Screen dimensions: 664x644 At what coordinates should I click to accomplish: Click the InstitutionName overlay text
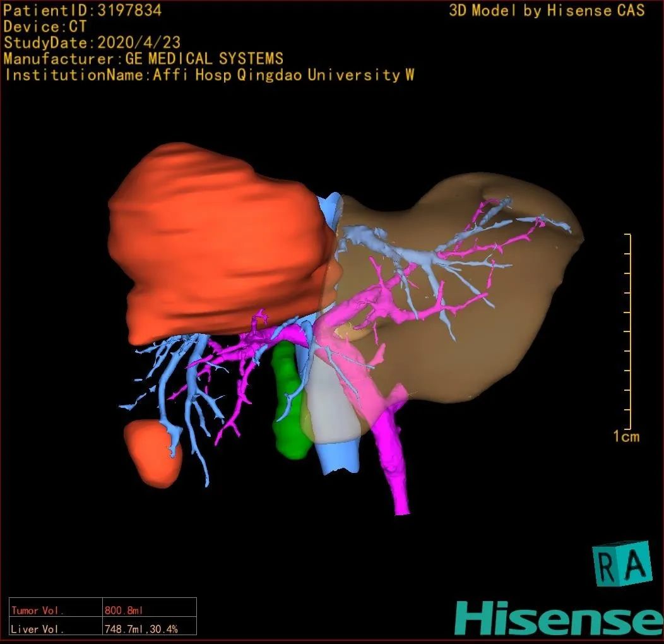click(209, 76)
